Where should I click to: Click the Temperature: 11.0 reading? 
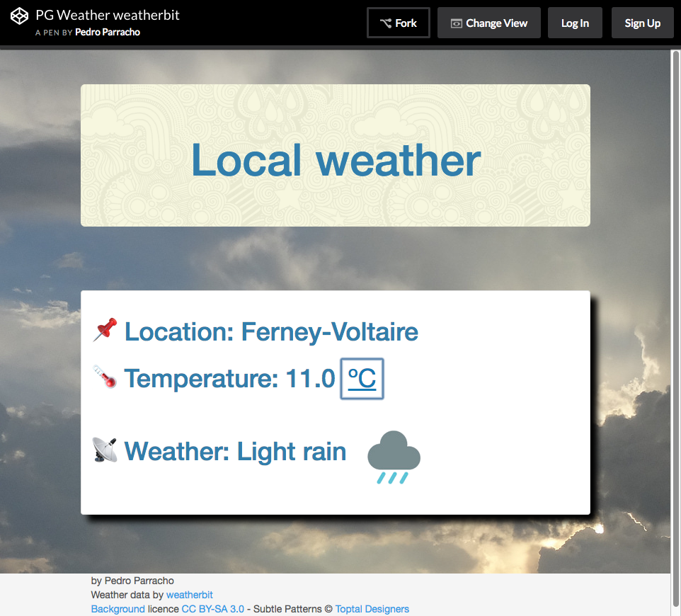[x=229, y=379]
